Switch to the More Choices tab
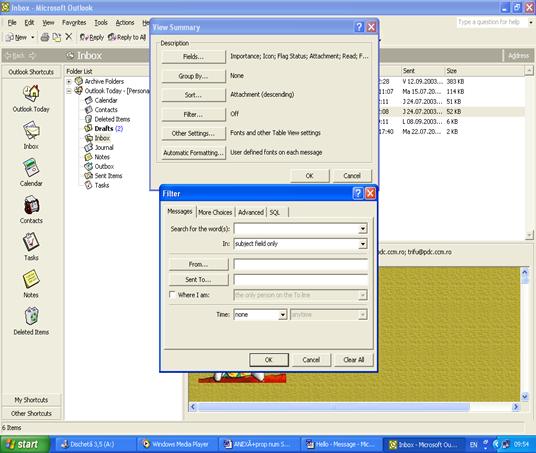Viewport: 536px width, 453px height. coord(215,212)
